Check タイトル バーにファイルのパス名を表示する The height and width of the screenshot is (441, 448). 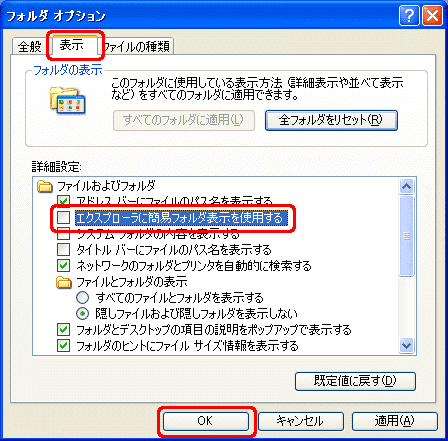tap(63, 250)
